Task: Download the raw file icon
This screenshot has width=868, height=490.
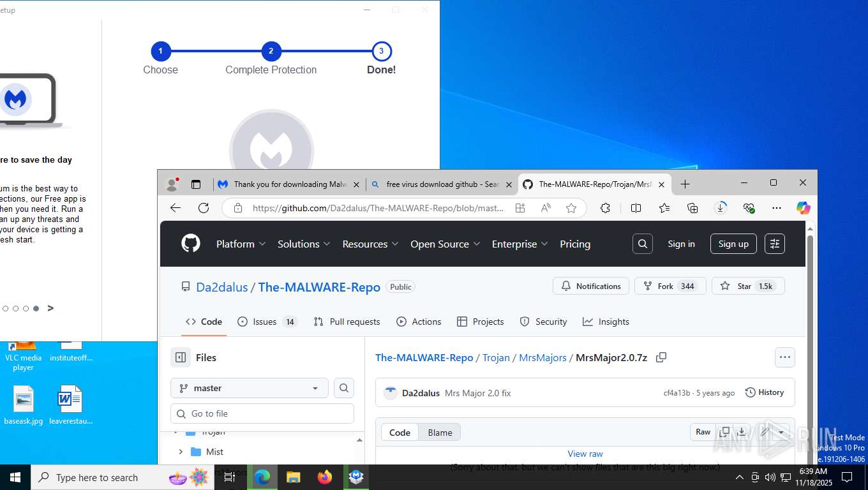Action: tap(742, 432)
